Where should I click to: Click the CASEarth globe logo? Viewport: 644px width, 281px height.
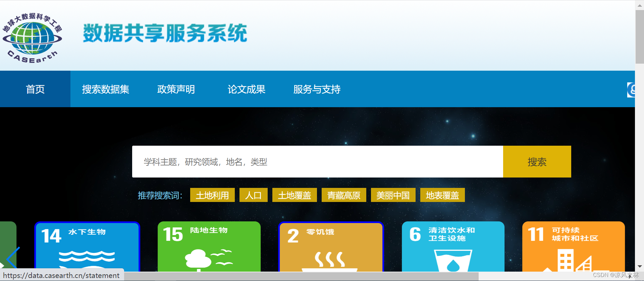tap(32, 38)
